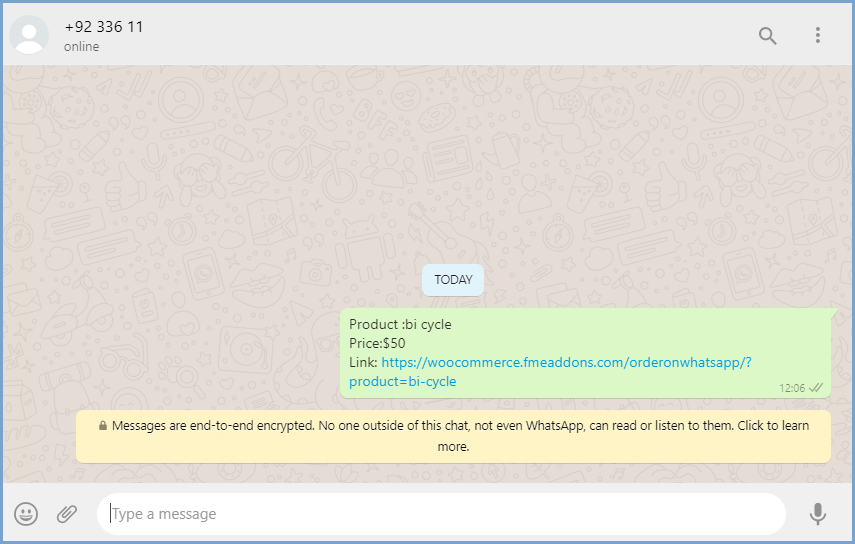Click the double-check read receipt icon
This screenshot has width=855, height=544.
[816, 388]
